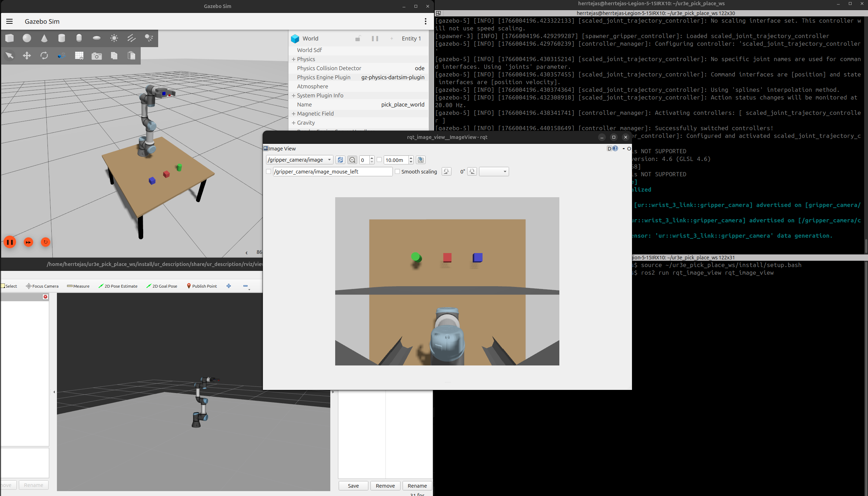
Task: Add a cylinder shape
Action: pos(62,38)
